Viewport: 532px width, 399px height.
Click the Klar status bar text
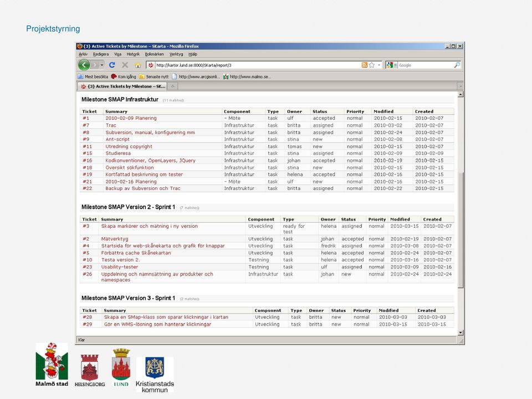point(81,340)
